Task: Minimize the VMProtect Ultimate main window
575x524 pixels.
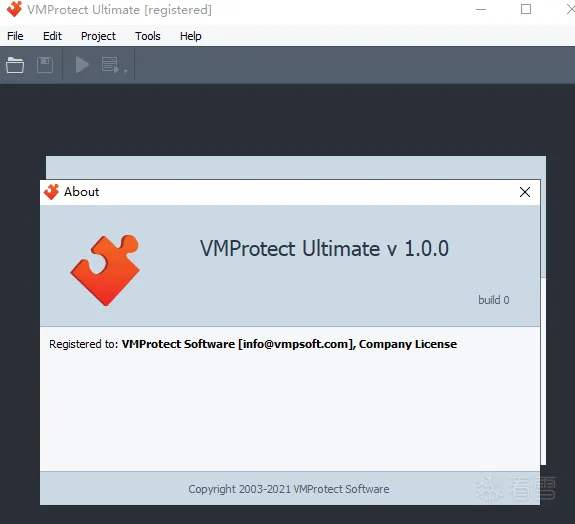Action: click(481, 10)
